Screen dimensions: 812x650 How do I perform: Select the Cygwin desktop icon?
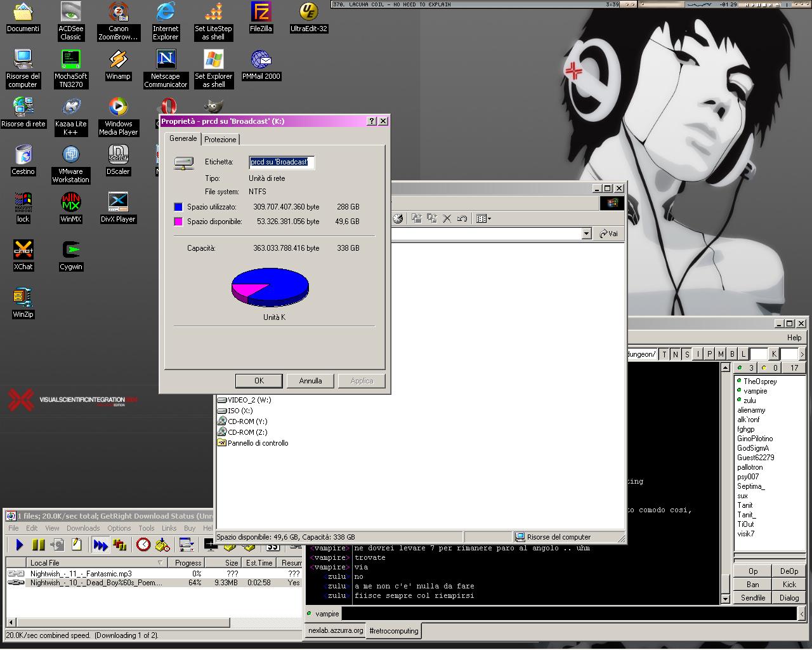(x=70, y=255)
